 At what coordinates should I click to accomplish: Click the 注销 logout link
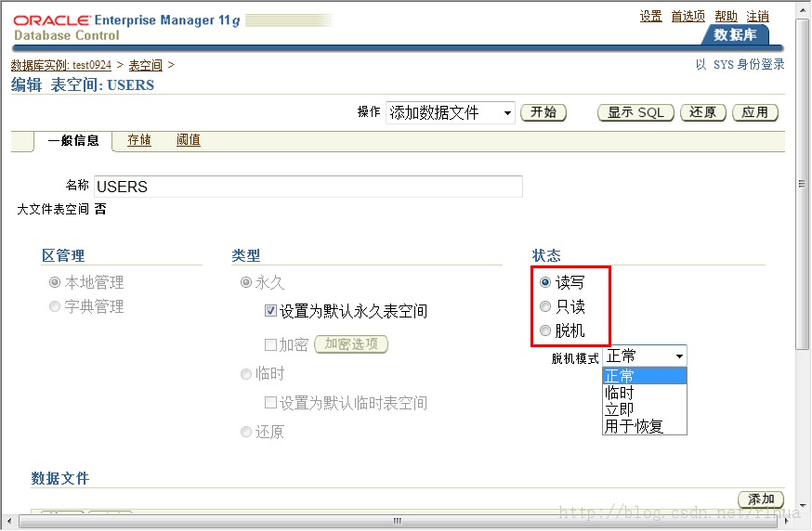click(757, 16)
